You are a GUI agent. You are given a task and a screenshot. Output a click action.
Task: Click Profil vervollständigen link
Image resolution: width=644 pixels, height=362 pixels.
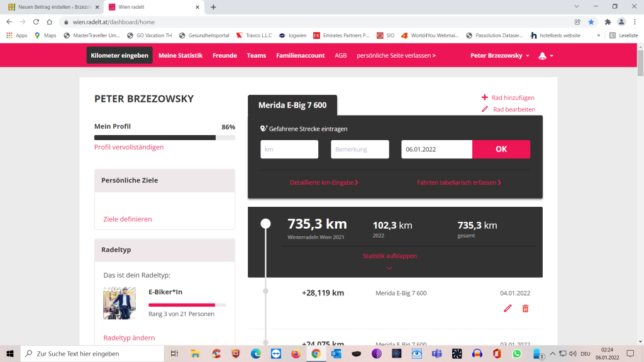[129, 147]
